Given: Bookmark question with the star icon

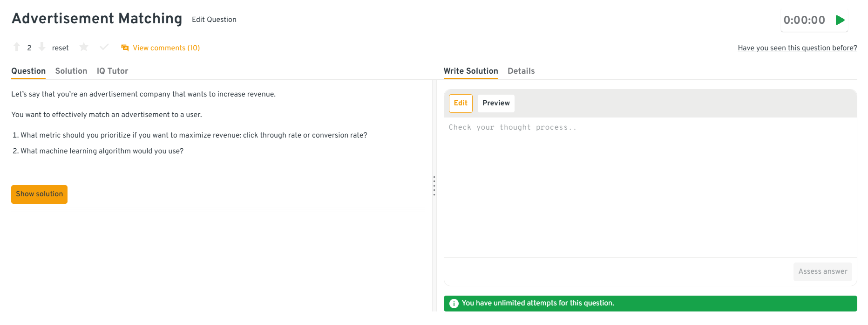Looking at the screenshot, I should click(84, 47).
